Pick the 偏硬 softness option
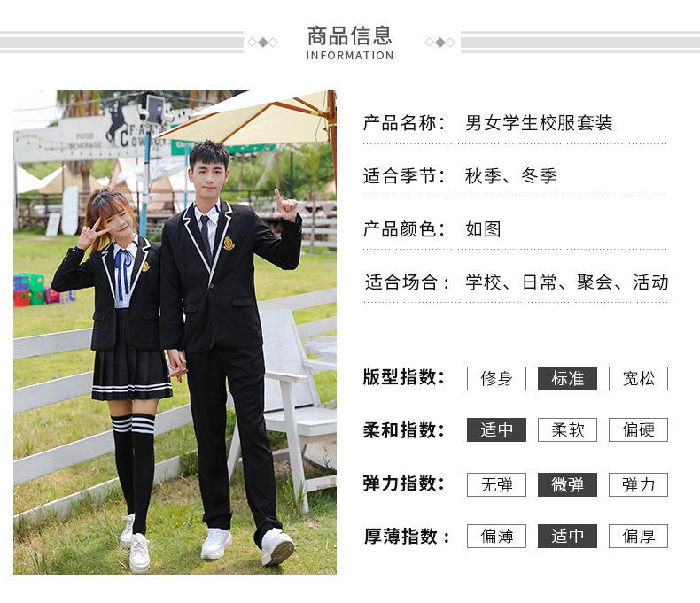The width and height of the screenshot is (700, 603). coord(638,430)
